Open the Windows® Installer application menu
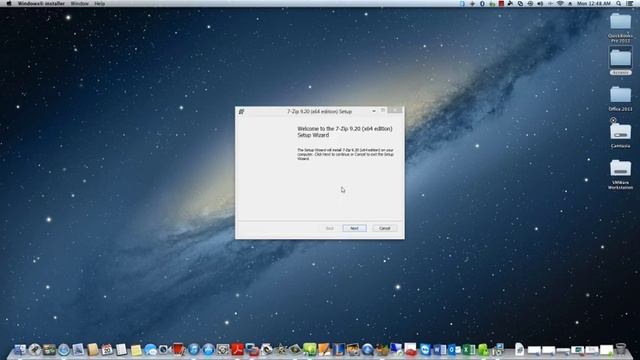The height and width of the screenshot is (360, 640). (41, 3)
